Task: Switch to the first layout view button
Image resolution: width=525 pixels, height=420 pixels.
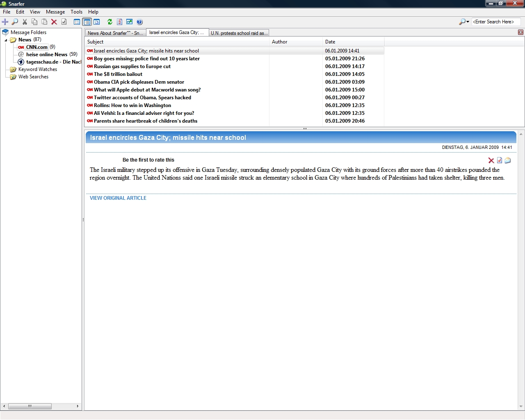Action: click(77, 22)
